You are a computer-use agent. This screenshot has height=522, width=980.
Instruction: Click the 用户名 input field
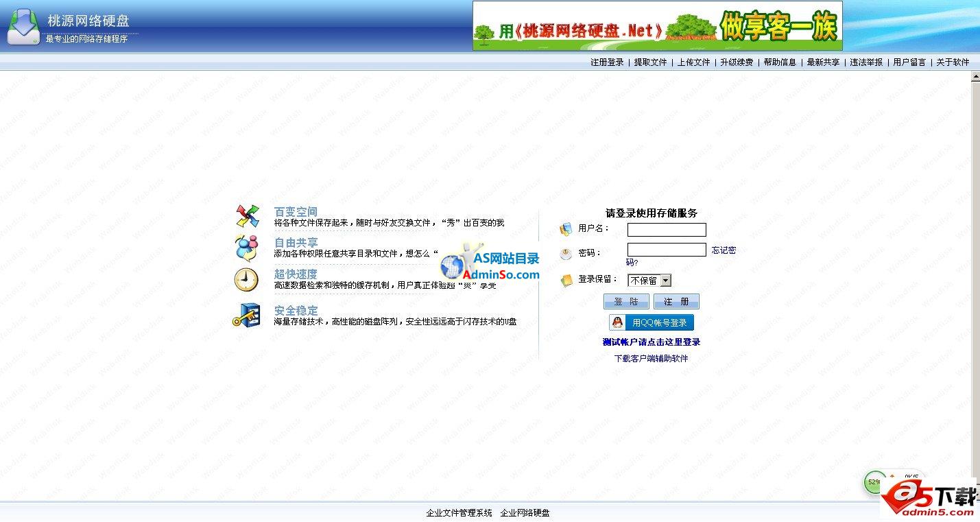pyautogui.click(x=667, y=230)
